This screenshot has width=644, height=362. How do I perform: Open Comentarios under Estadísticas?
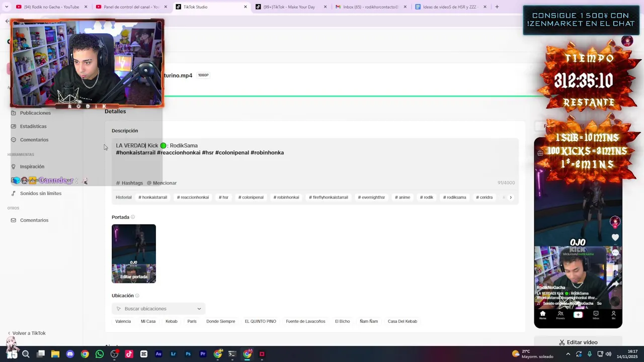coord(34,140)
